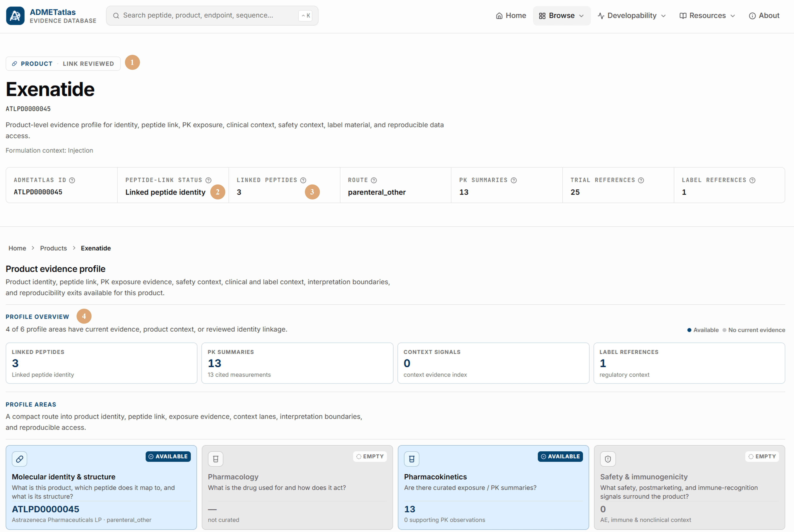
Task: Click the PK Summaries overview card
Action: tap(297, 363)
